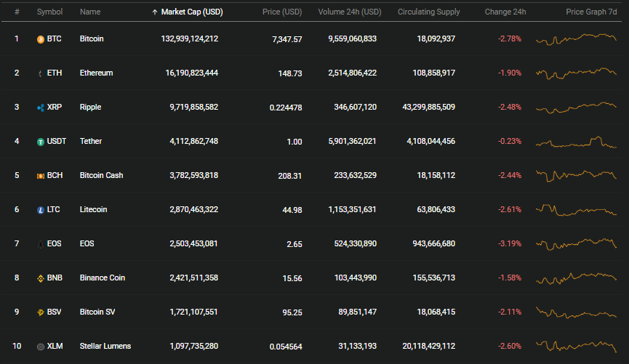Screen dimensions: 629x364
Task: Open the Binance Coin name link
Action: (103, 278)
